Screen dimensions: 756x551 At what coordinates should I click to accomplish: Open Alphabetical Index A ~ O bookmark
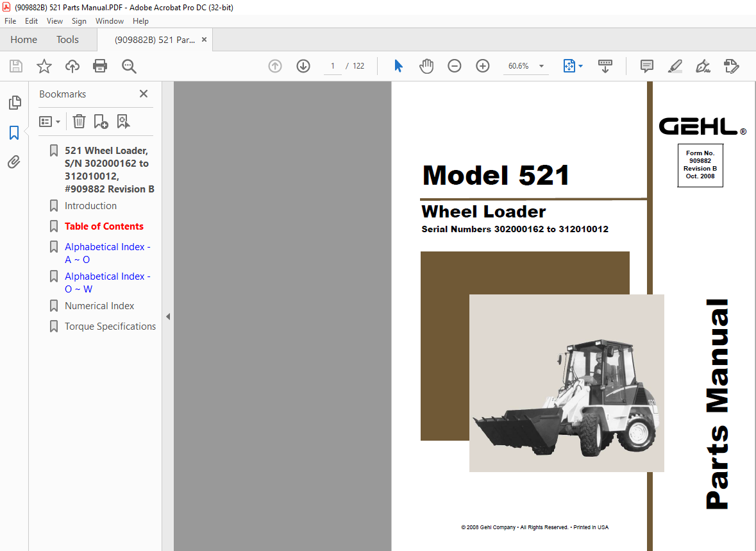click(x=108, y=253)
